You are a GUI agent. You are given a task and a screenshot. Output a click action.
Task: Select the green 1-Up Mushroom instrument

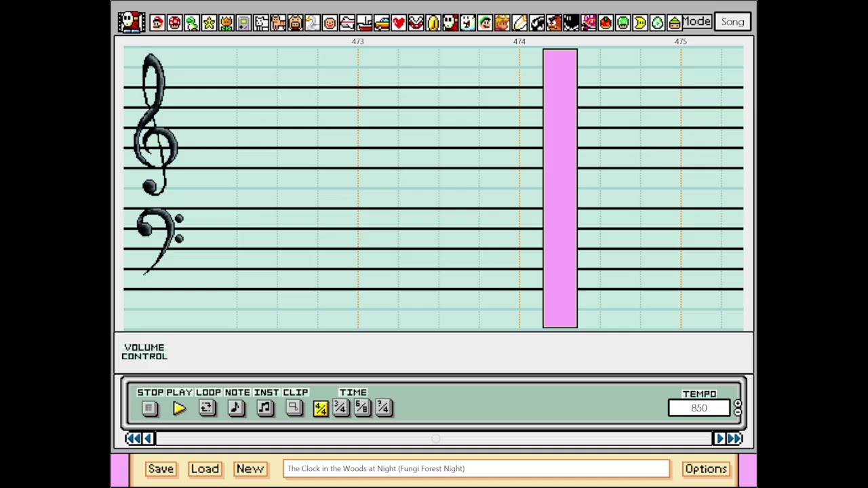tap(623, 22)
